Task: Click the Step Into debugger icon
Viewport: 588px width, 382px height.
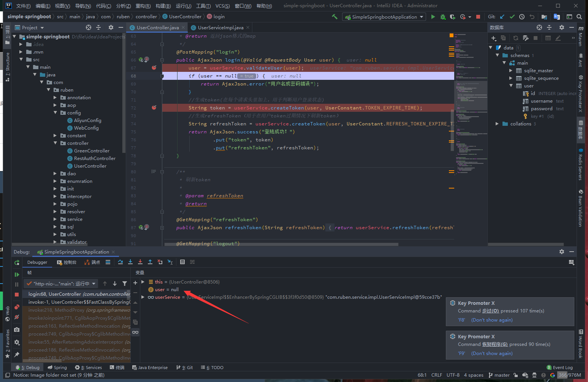Action: click(130, 262)
